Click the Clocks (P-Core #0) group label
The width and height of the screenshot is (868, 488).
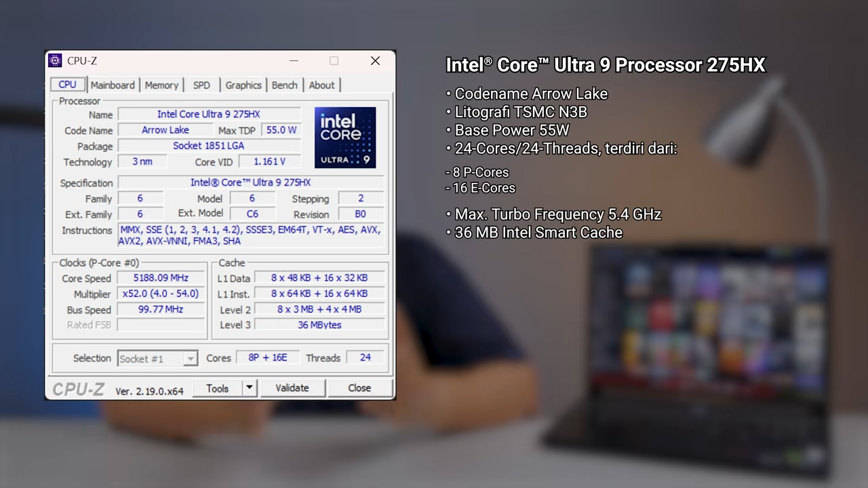pos(99,263)
